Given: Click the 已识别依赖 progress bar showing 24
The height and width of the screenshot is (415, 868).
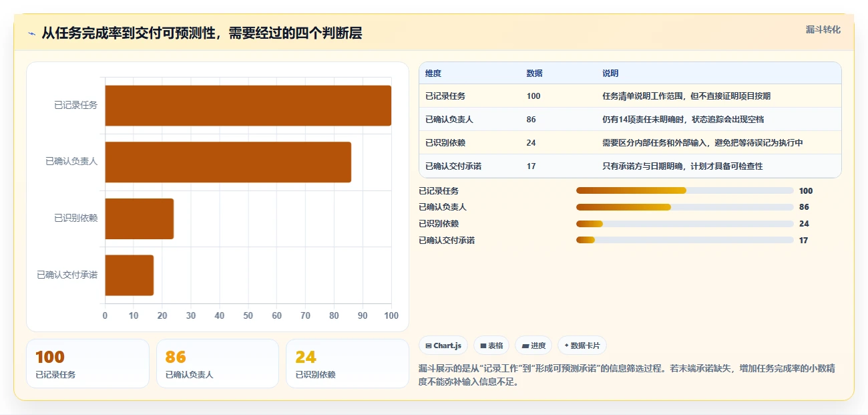Looking at the screenshot, I should coord(684,224).
